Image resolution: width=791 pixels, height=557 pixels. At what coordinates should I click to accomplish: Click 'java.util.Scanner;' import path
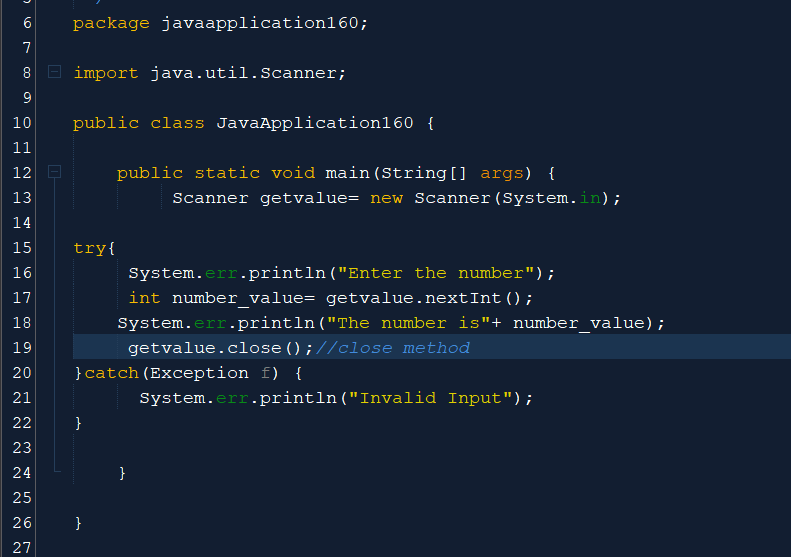pyautogui.click(x=248, y=73)
